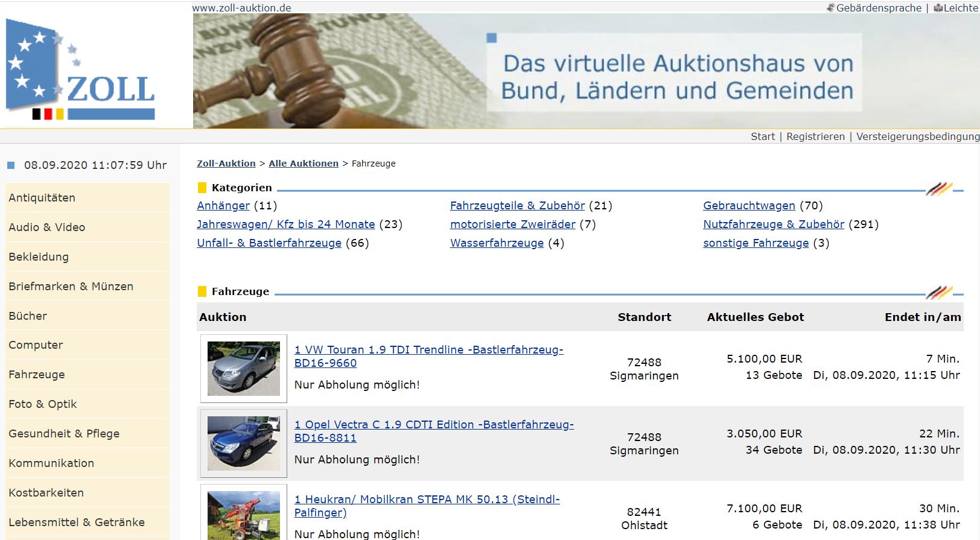This screenshot has width=980, height=540.
Task: Select Kommunikation in sidebar
Action: tap(87, 463)
